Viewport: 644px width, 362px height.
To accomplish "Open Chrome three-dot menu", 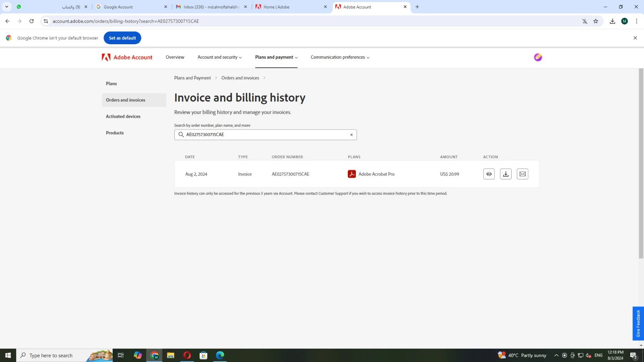I will (x=636, y=21).
